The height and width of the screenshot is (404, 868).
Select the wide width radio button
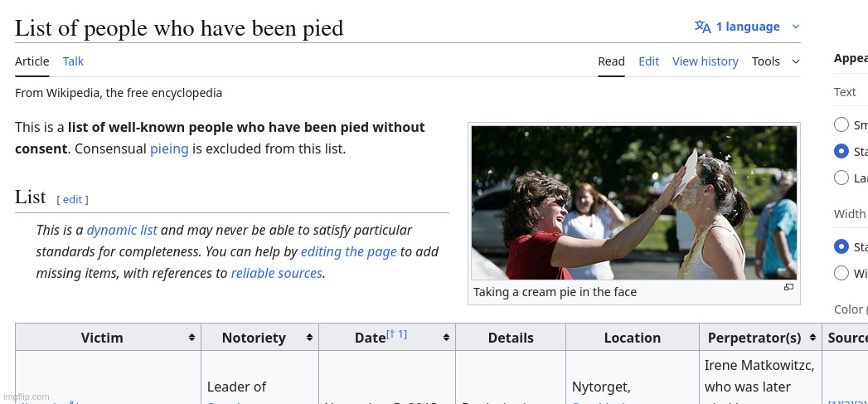coord(841,273)
